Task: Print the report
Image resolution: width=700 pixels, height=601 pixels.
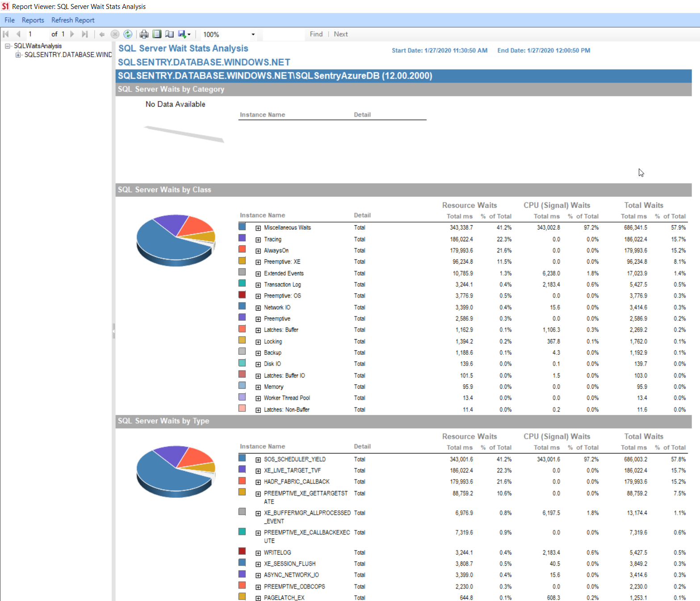Action: click(143, 34)
